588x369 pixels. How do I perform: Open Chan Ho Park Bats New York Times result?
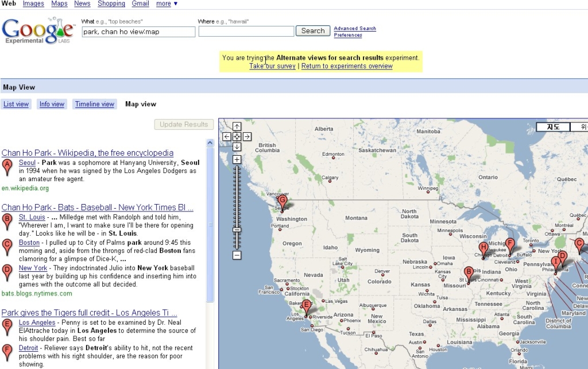pos(98,207)
